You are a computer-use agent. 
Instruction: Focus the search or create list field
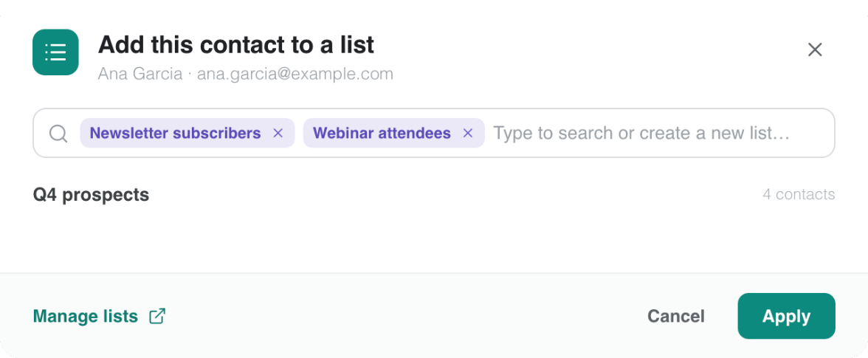658,134
